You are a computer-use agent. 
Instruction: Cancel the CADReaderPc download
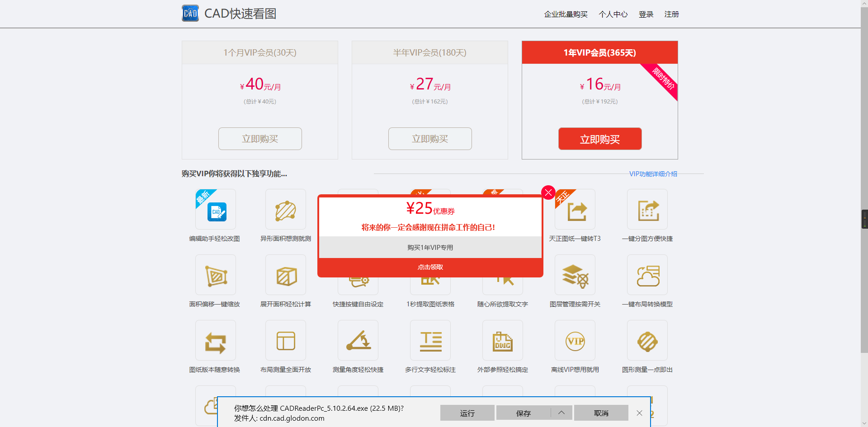(x=601, y=413)
